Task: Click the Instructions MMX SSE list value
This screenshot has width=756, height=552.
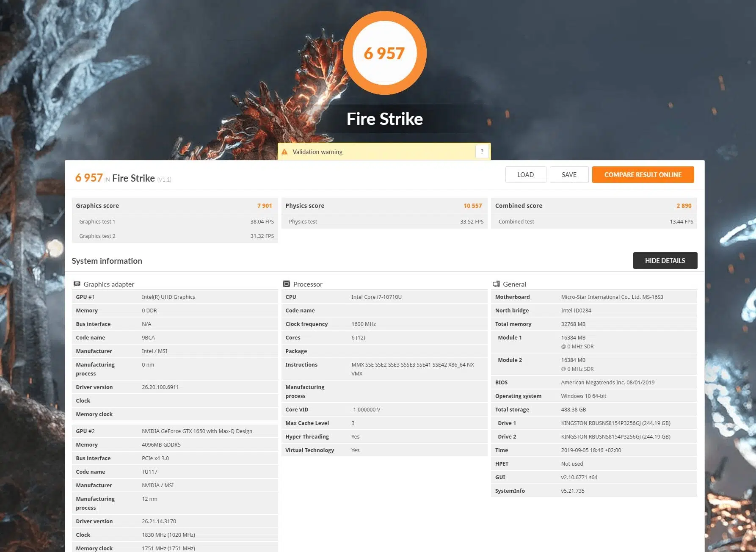Action: (413, 369)
